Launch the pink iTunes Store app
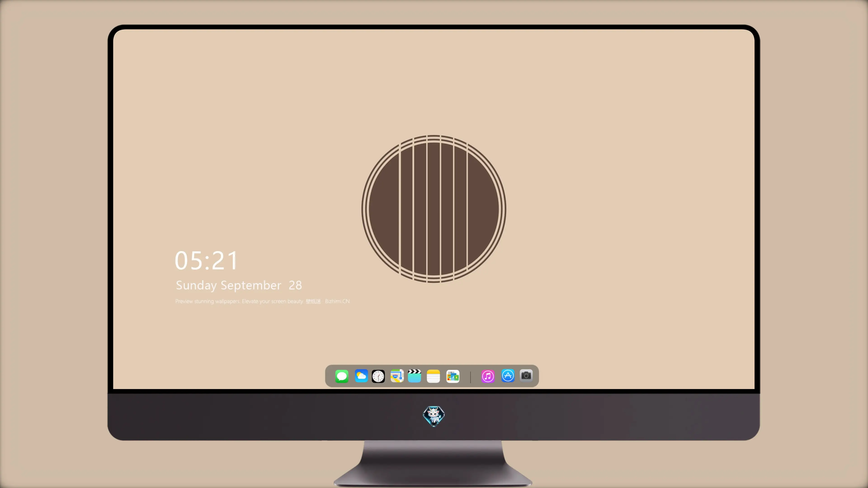The height and width of the screenshot is (488, 868). tap(488, 376)
